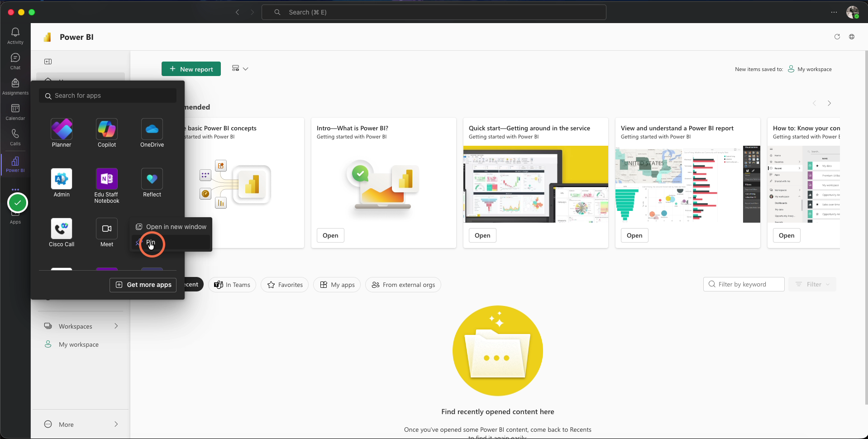Launch the Planner app icon

[62, 129]
